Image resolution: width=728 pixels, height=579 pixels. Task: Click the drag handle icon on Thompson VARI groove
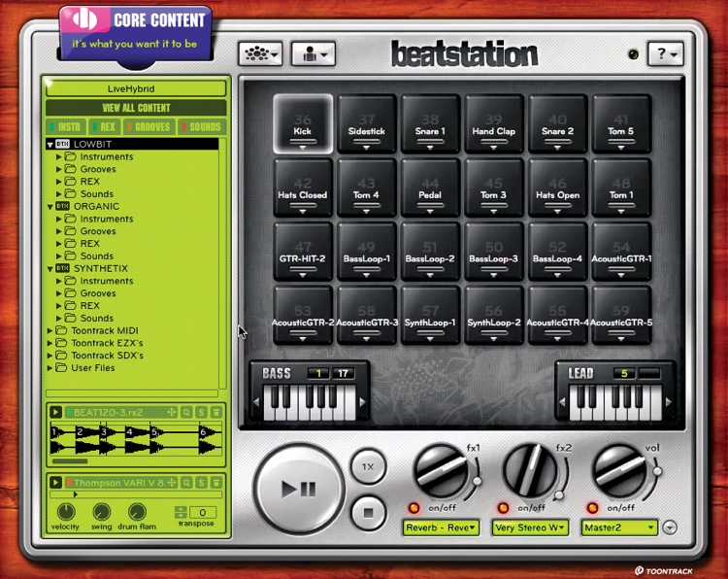tap(172, 483)
